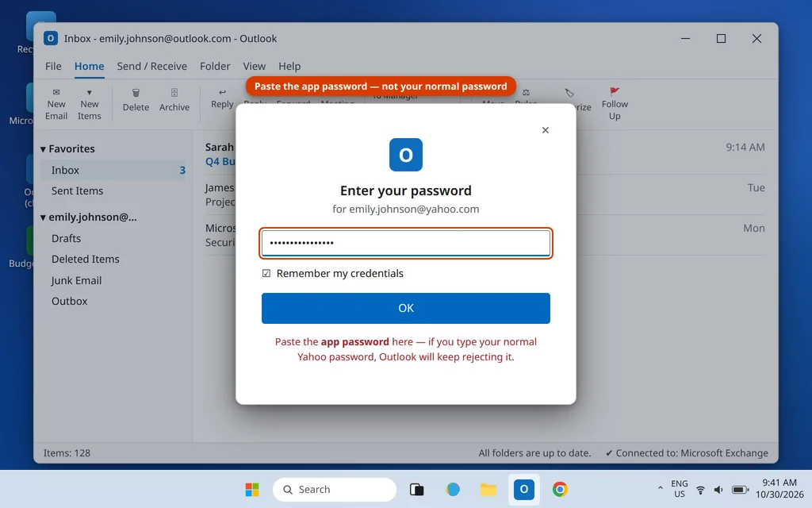Open the clock showing 9:41 AM

779,489
